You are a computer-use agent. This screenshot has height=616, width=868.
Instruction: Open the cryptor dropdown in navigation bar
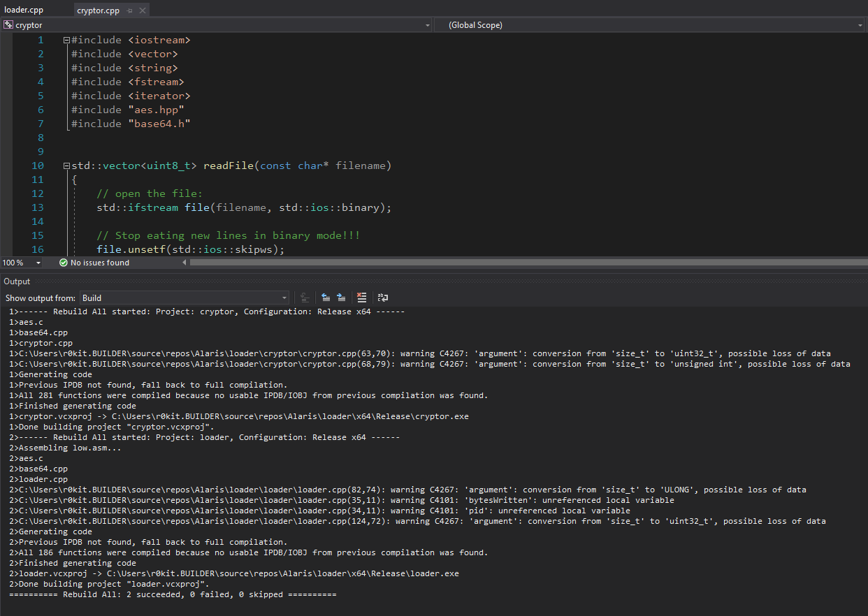tap(428, 24)
